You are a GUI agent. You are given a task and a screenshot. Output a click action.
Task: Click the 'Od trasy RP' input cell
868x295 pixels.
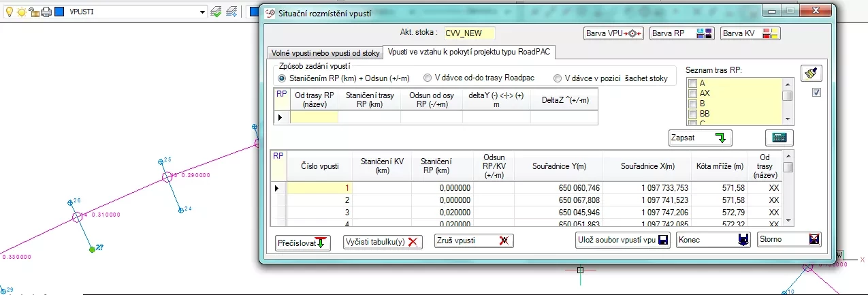click(314, 117)
